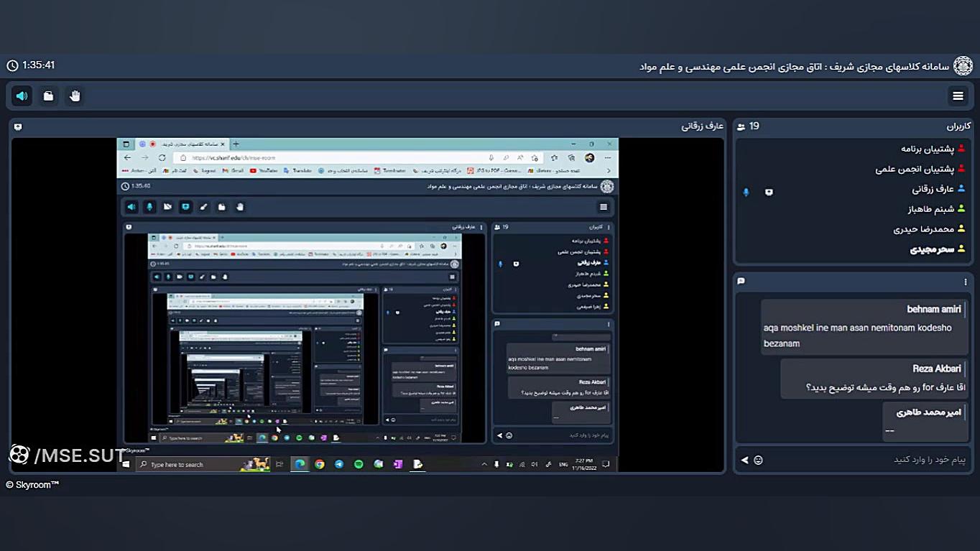This screenshot has height=551, width=980.
Task: Refresh the page in shared Edge browser
Action: tap(162, 157)
